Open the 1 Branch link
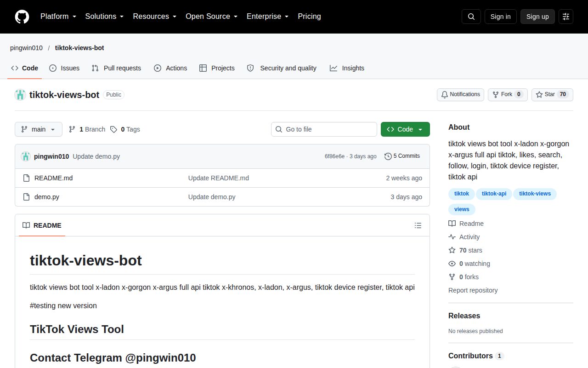 tap(87, 129)
